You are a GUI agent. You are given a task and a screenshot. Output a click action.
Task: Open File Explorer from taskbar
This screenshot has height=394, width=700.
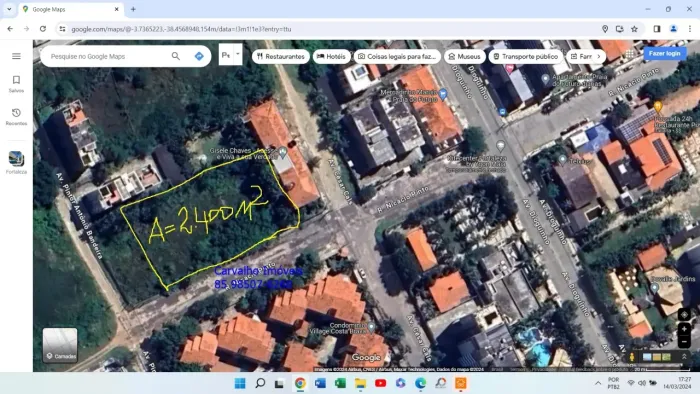pyautogui.click(x=360, y=383)
